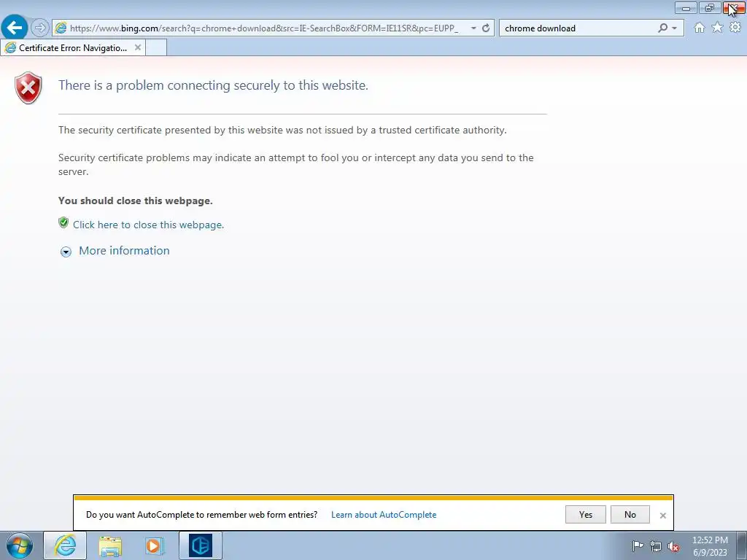
Task: Click the network tray icon
Action: 656,547
